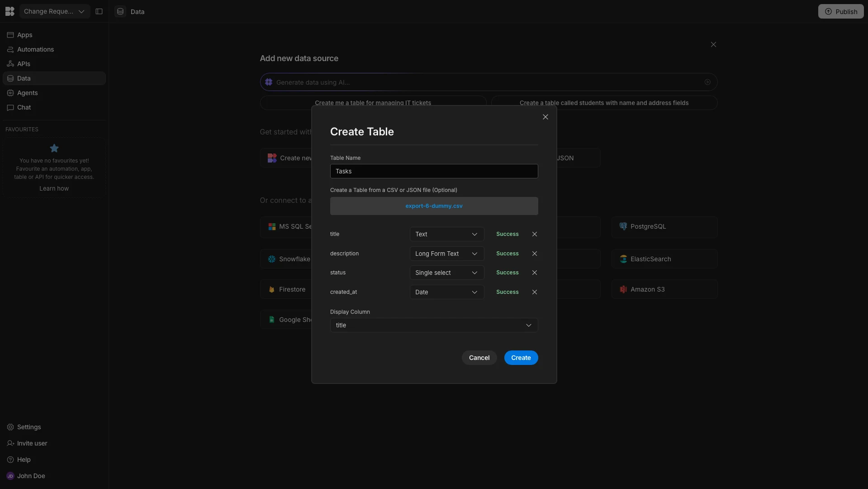868x489 pixels.
Task: Select Data in the sidebar
Action: pyautogui.click(x=54, y=78)
